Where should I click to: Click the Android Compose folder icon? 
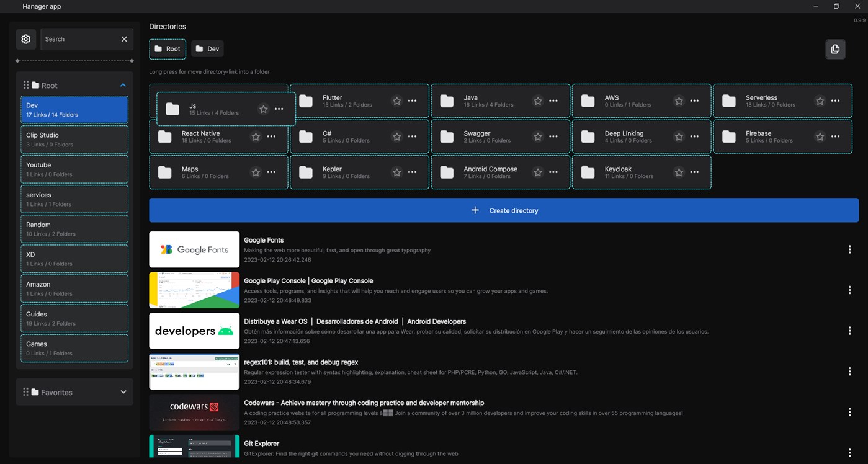click(447, 172)
